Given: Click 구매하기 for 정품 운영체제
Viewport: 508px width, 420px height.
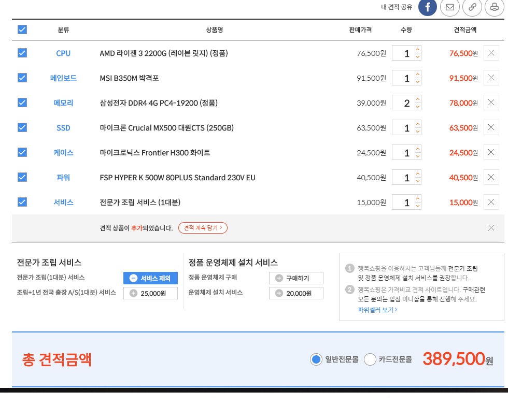Looking at the screenshot, I should 296,278.
